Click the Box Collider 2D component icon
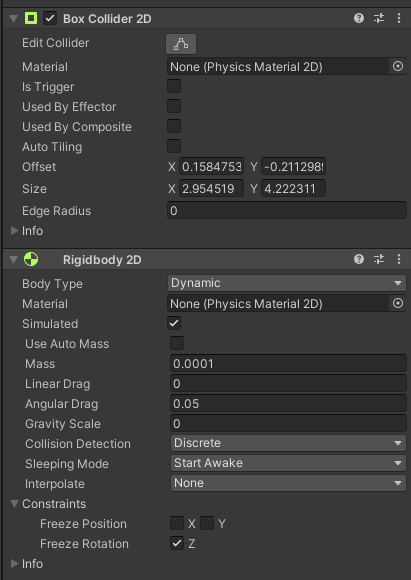This screenshot has height=580, width=411. 31,18
